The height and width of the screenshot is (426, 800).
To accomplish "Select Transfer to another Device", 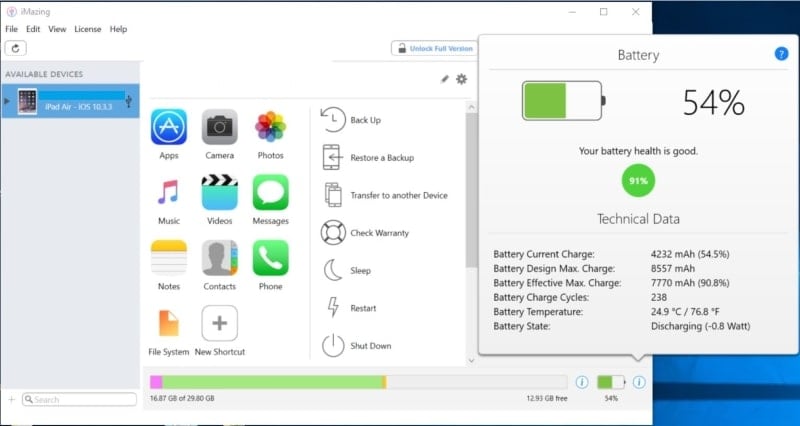I will 386,195.
